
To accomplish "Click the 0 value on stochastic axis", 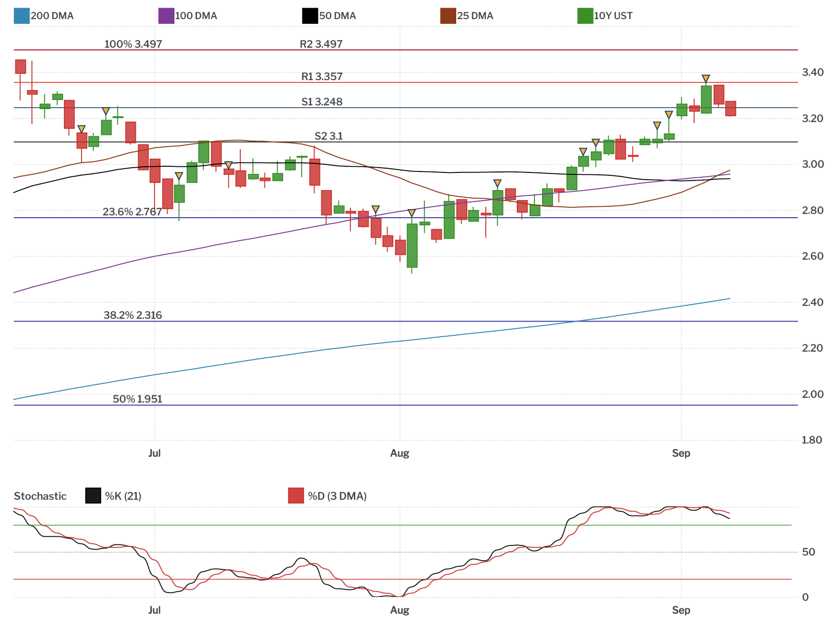I will coord(806,597).
